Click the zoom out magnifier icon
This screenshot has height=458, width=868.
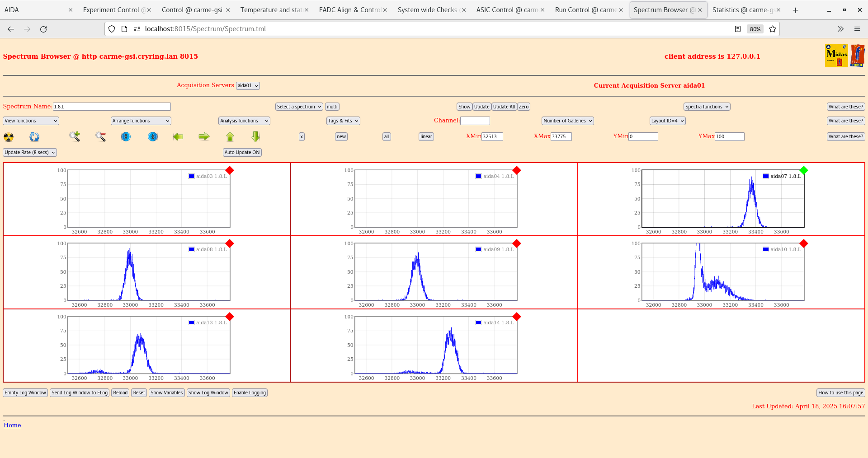point(100,136)
